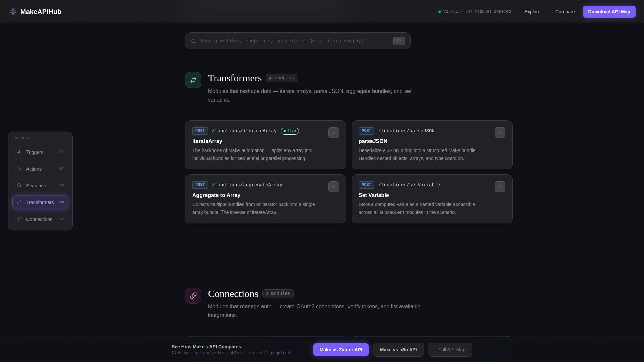
Task: Click the Connections chain sidebar icon
Action: click(19, 219)
